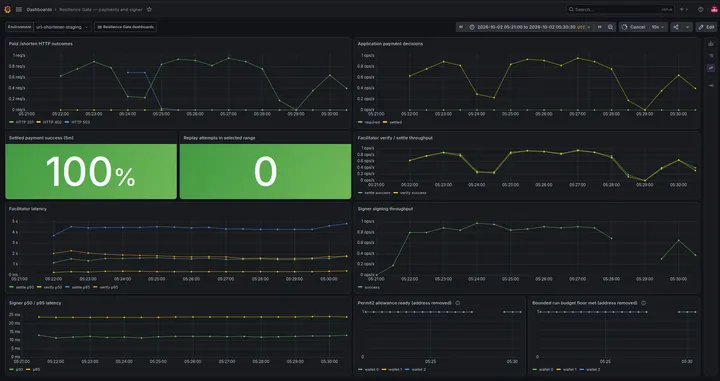The image size is (720, 381).
Task: Open the time range picker
Action: pos(530,27)
